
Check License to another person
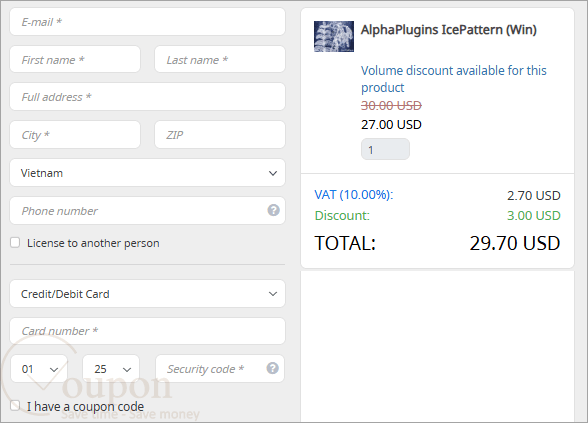[15, 243]
